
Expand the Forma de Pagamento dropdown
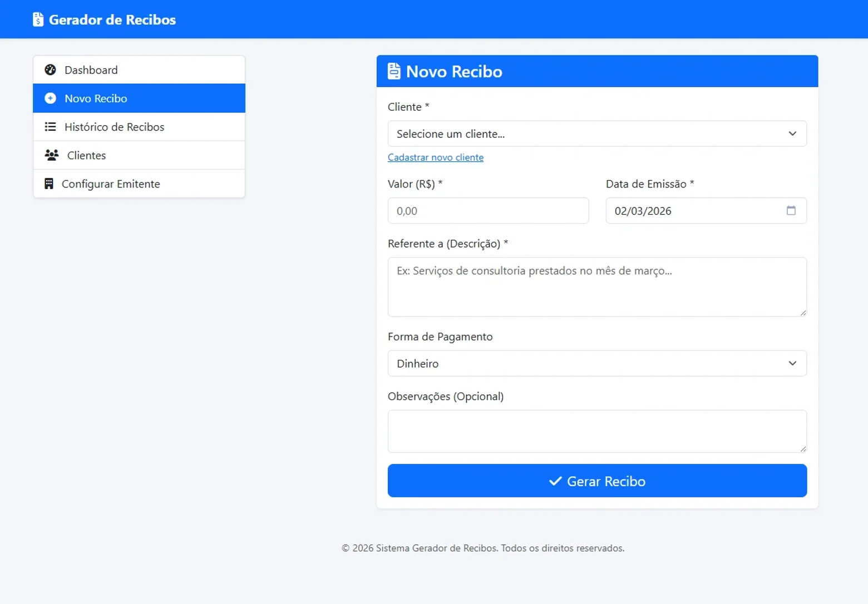point(597,363)
